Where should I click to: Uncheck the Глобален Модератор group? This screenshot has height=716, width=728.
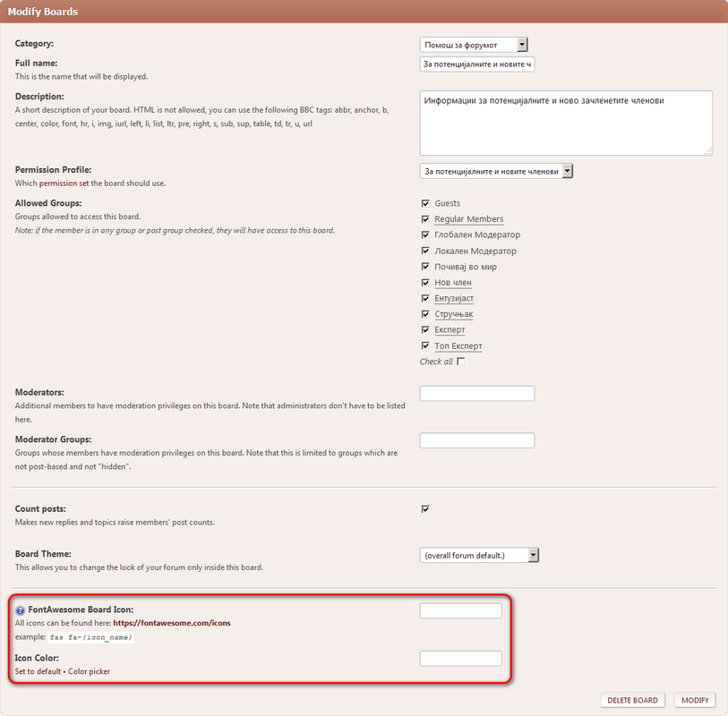tap(425, 234)
